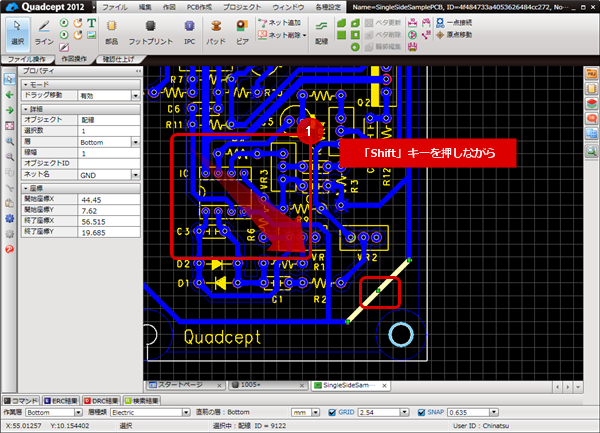Open the 層 Bottom layer dropdown in properties
The width and height of the screenshot is (600, 433).
click(x=135, y=142)
